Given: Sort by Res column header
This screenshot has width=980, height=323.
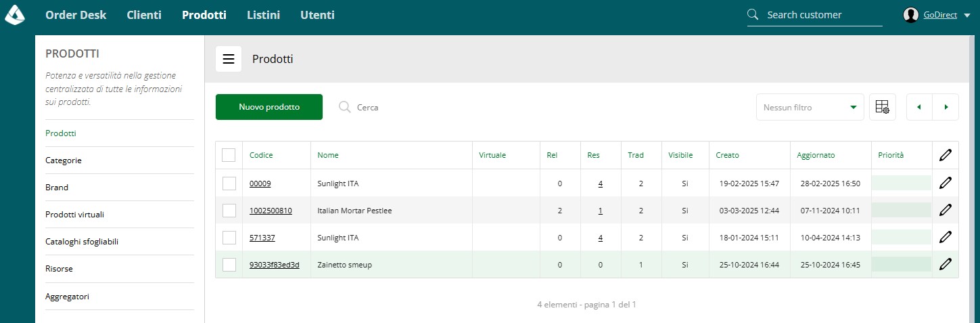Looking at the screenshot, I should click(593, 155).
